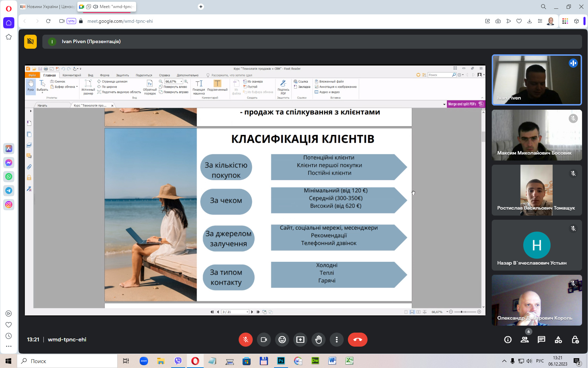Open Instagram in the Opera sidebar
The width and height of the screenshot is (588, 368).
point(9,205)
